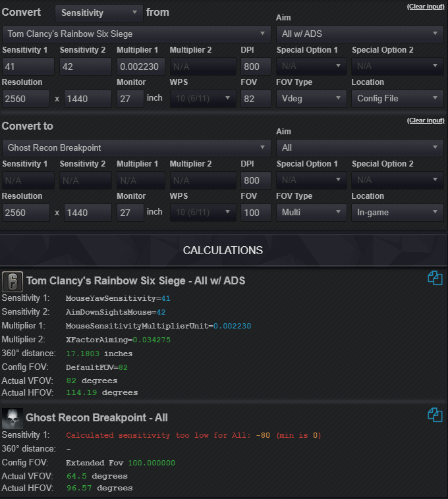Click source resolution width field 2560
This screenshot has width=448, height=499.
tap(26, 99)
